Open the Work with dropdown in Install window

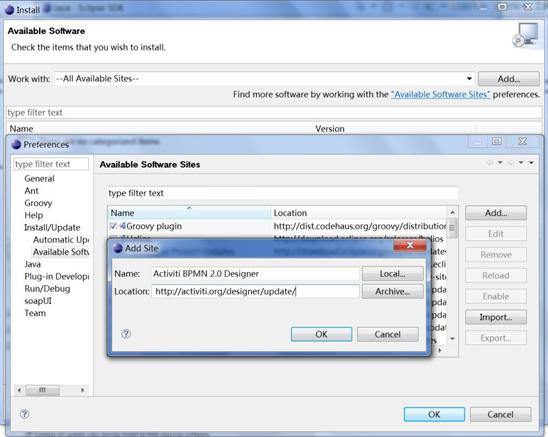pos(469,79)
